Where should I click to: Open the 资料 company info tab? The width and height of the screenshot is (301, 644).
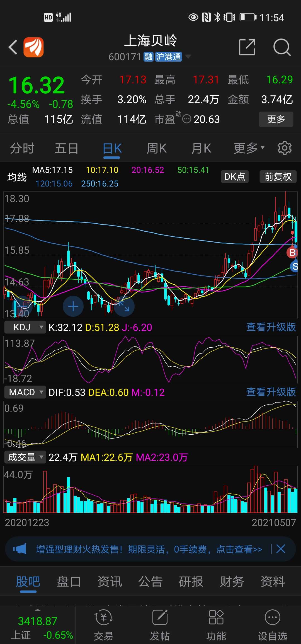(273, 582)
